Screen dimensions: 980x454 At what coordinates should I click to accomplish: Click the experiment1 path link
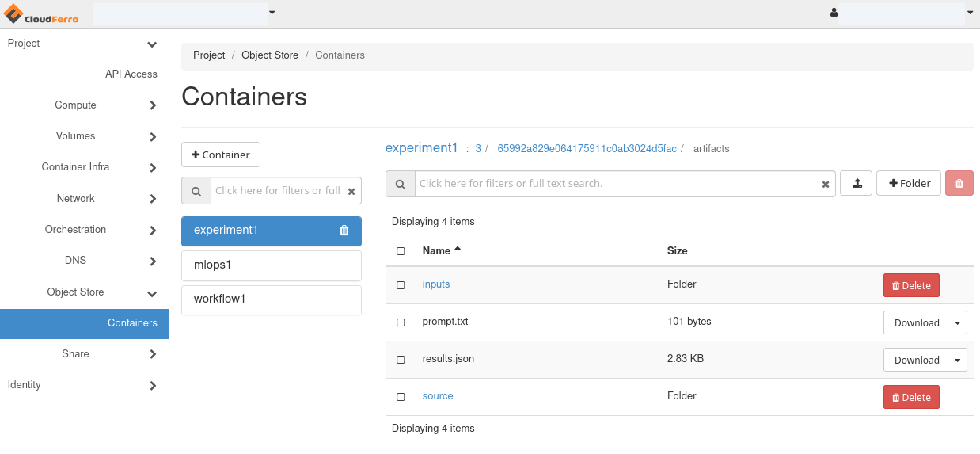(422, 147)
